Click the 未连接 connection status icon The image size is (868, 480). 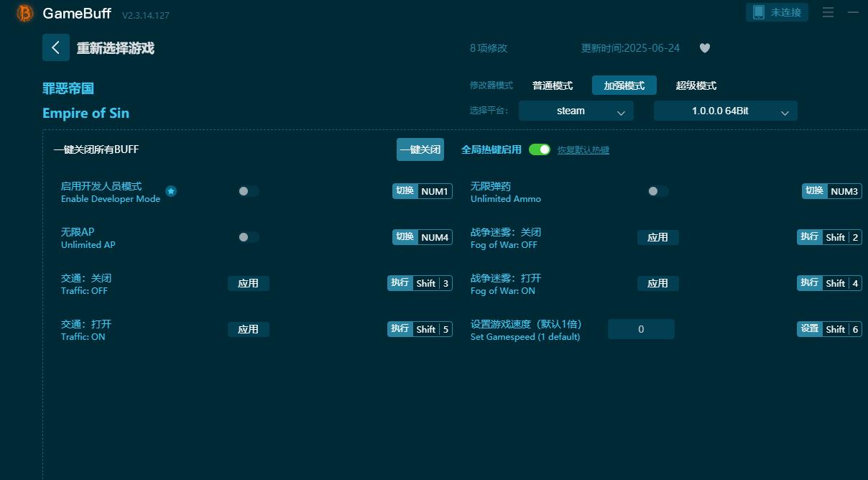[x=777, y=11]
